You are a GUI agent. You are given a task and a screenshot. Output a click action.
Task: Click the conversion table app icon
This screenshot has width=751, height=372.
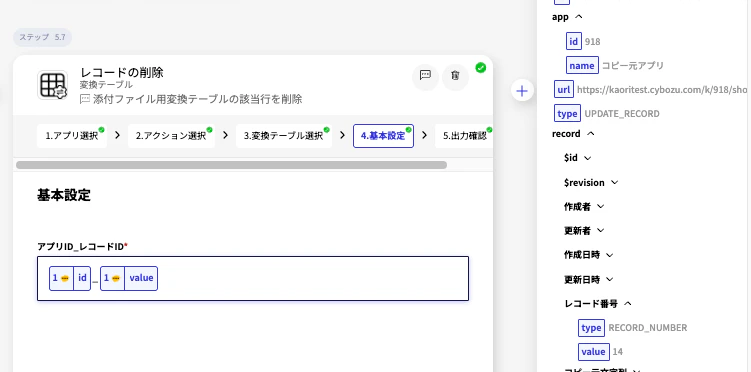click(52, 85)
